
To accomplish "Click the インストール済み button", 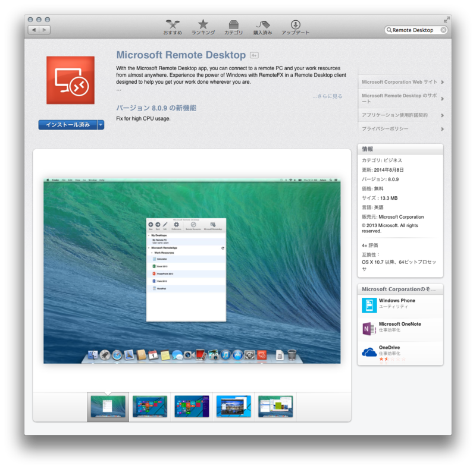I will pos(68,125).
